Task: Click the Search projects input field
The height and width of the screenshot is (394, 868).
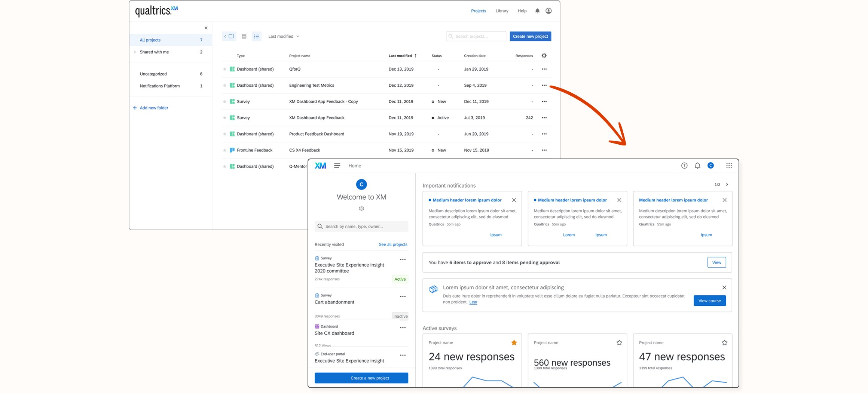Action: (476, 36)
